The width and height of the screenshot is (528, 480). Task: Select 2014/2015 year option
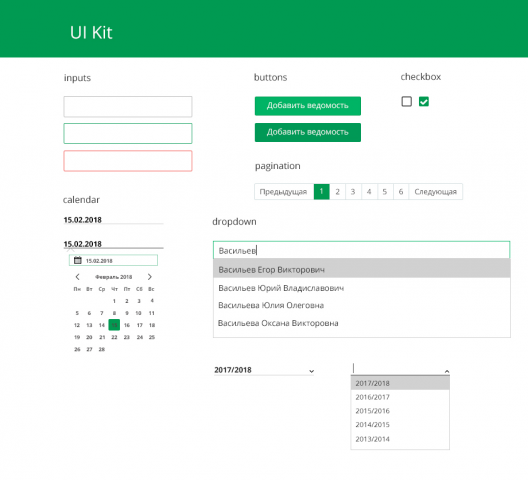point(400,425)
